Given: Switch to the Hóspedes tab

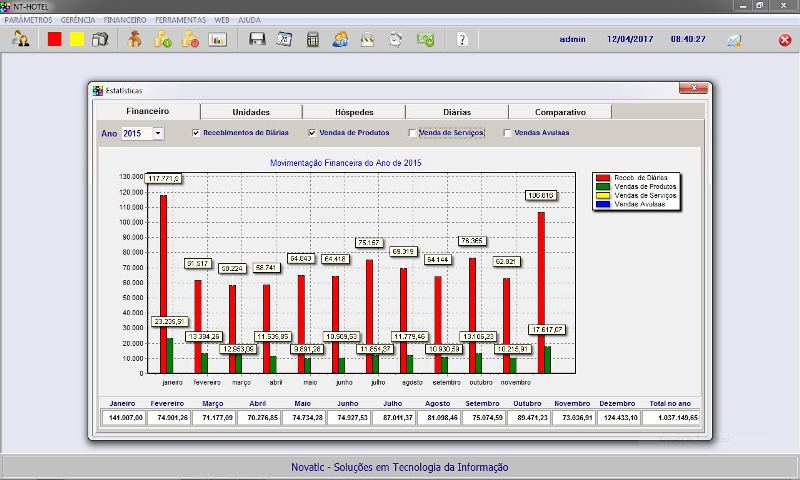Looking at the screenshot, I should coord(354,112).
